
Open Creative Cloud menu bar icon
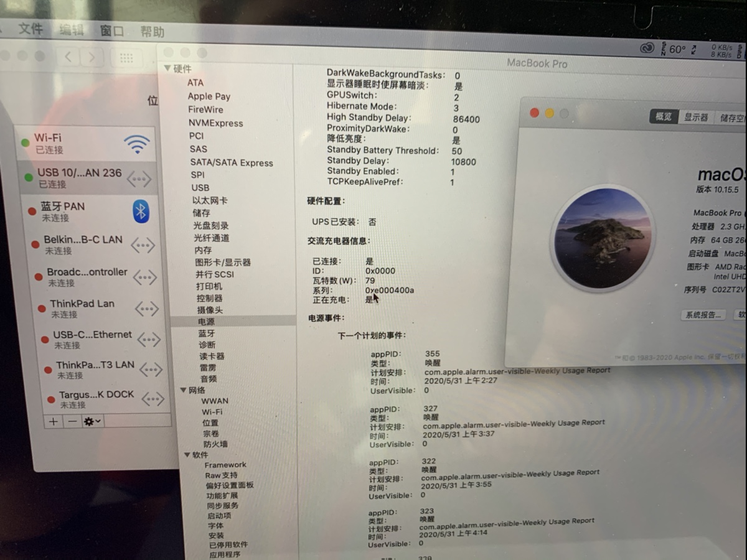pos(647,48)
